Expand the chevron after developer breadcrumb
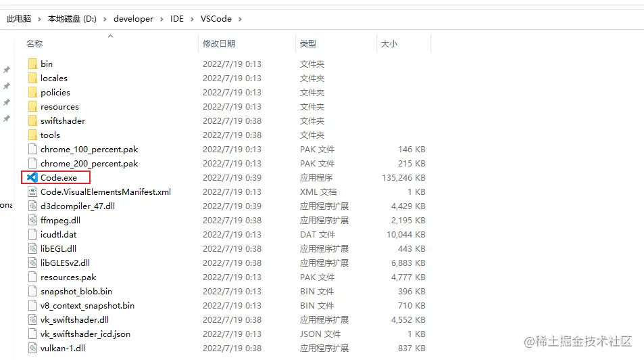 point(162,19)
